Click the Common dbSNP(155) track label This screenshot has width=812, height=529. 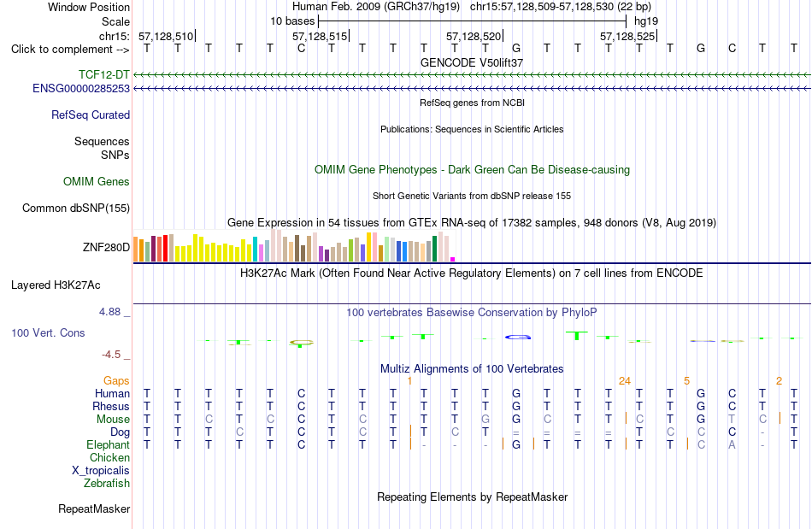[x=76, y=208]
